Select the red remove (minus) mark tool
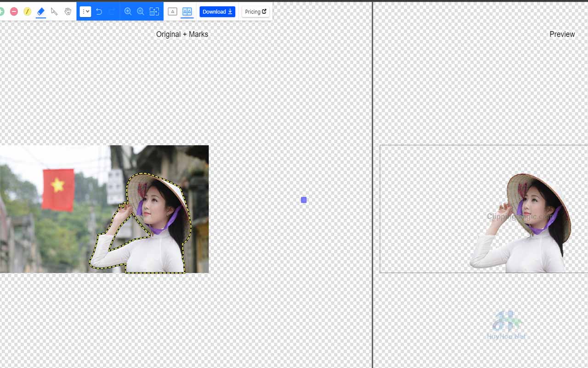Viewport: 588px width, 368px height. coord(14,11)
